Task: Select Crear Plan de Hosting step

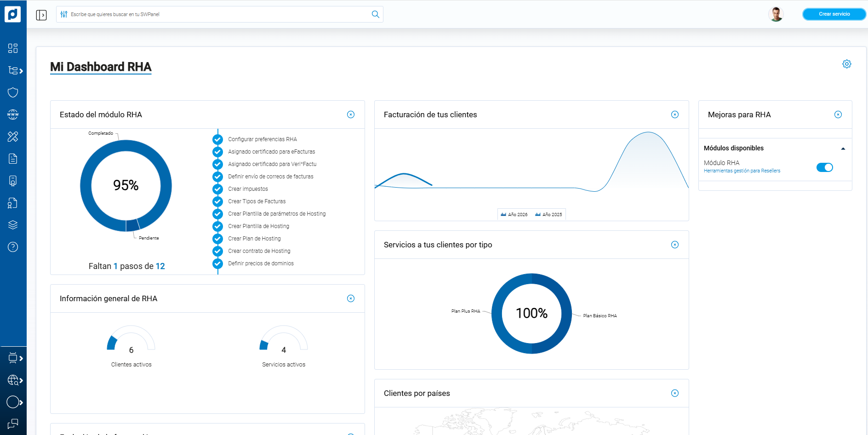Action: 254,239
